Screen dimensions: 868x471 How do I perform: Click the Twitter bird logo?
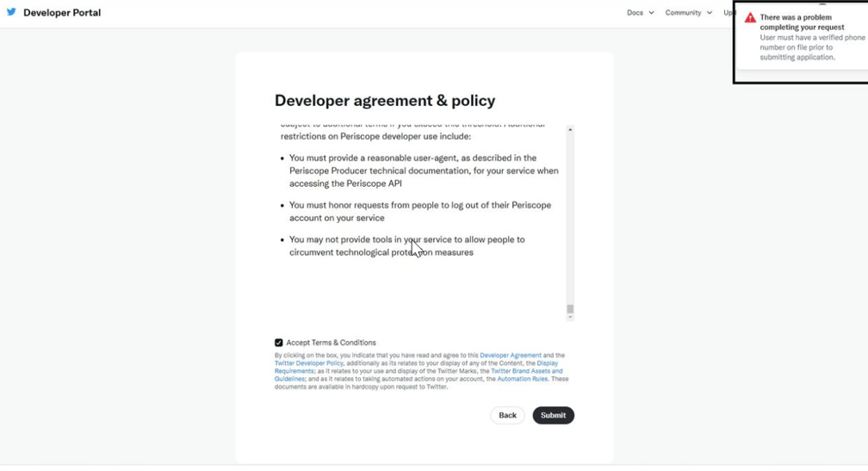[11, 11]
